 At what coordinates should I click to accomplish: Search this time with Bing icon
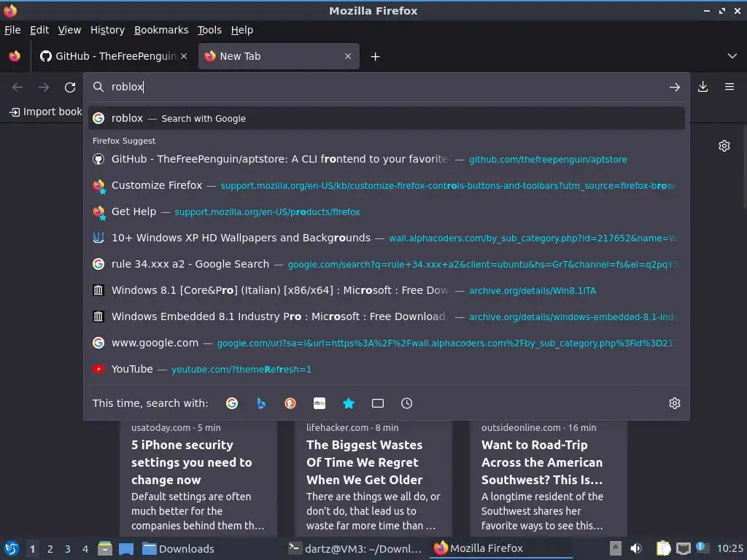(x=261, y=403)
